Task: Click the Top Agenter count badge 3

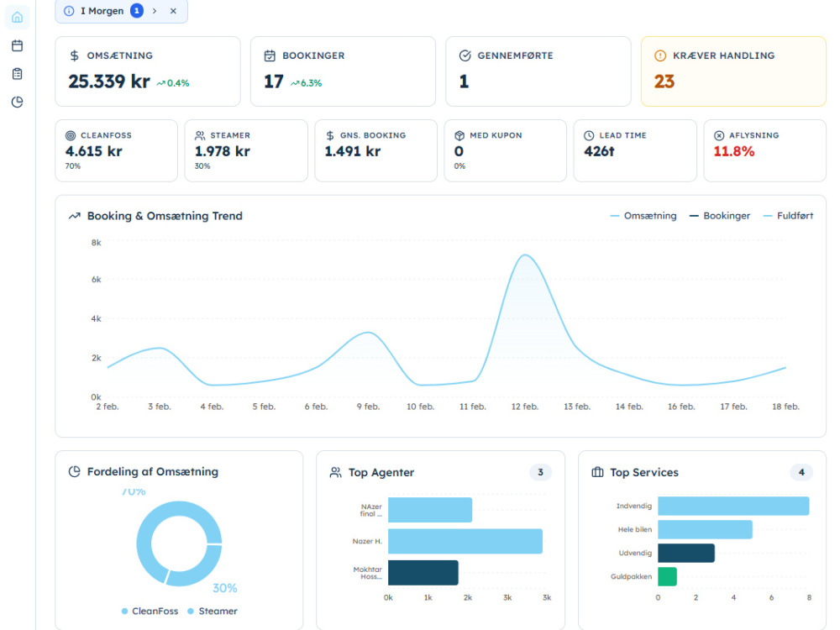Action: click(x=540, y=472)
